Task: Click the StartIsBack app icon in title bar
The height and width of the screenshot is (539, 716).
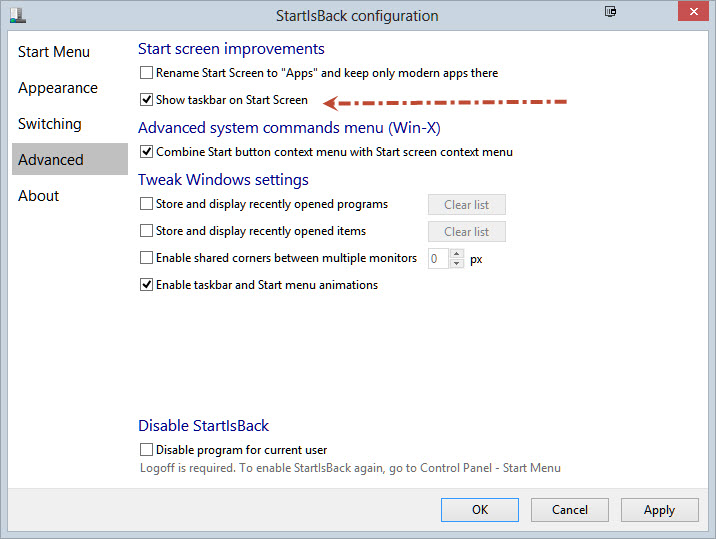Action: 17,15
